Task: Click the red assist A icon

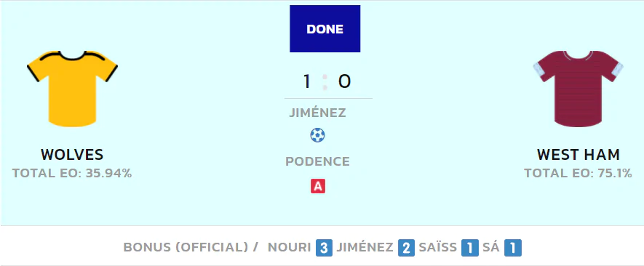Action: pos(318,187)
